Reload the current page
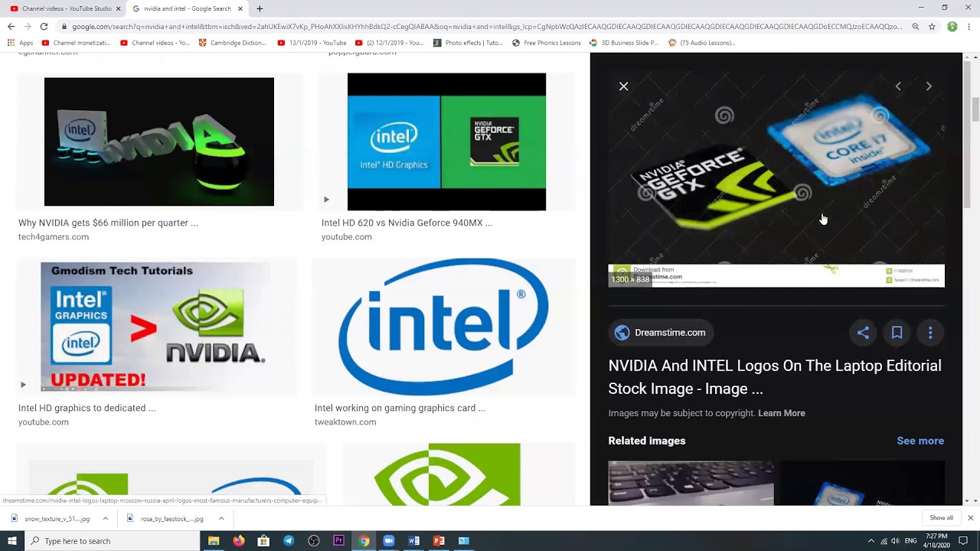This screenshot has width=980, height=551. (x=44, y=26)
